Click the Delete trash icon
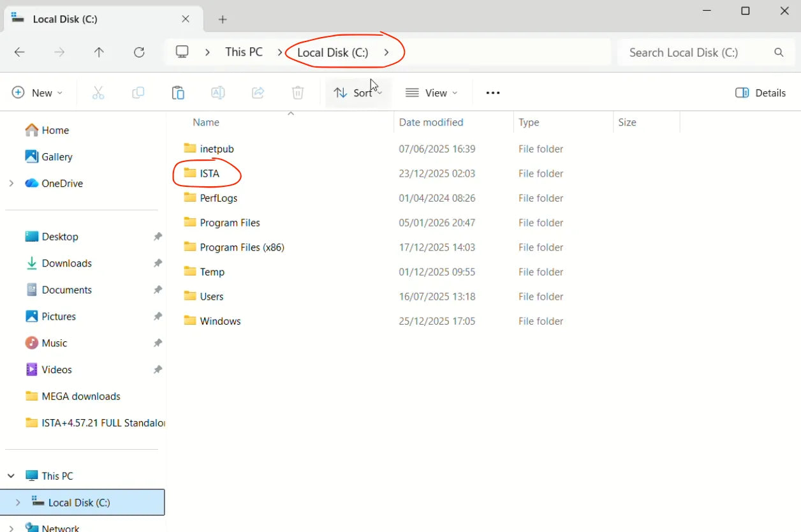Image resolution: width=801 pixels, height=532 pixels. point(298,92)
